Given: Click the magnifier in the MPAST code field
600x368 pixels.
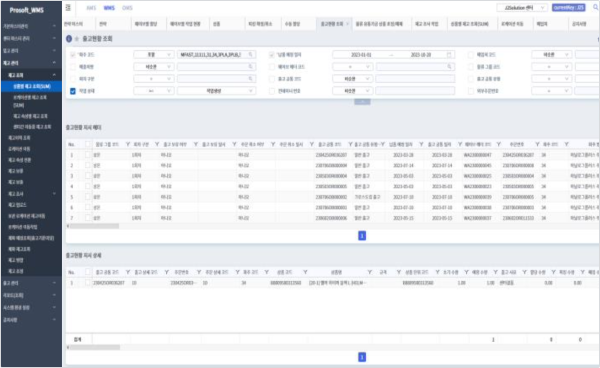Looking at the screenshot, I should (251, 55).
